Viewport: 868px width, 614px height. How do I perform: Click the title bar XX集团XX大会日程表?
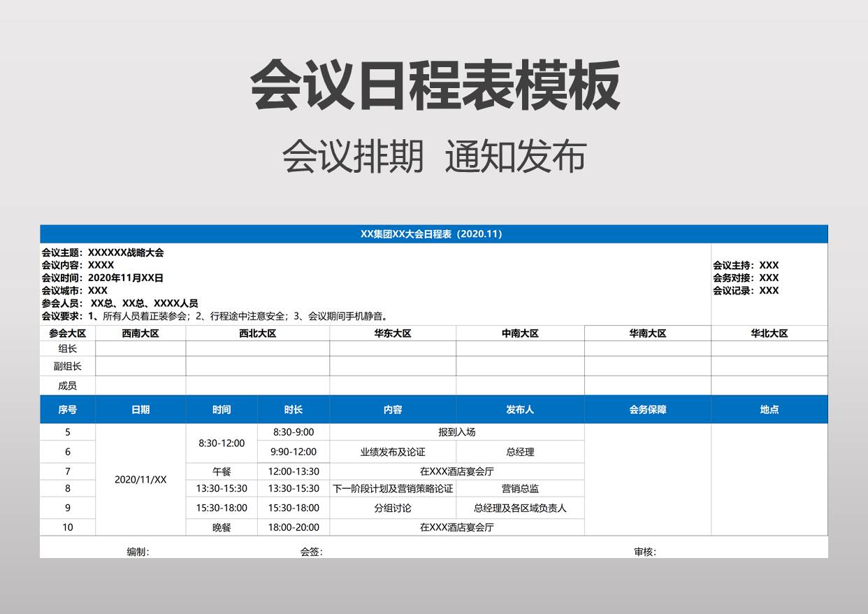433,234
